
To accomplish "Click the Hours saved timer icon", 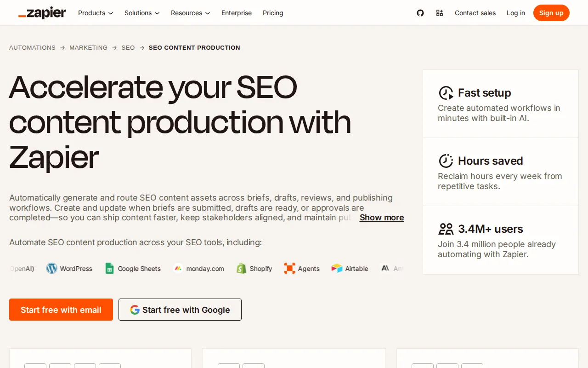I will 446,161.
